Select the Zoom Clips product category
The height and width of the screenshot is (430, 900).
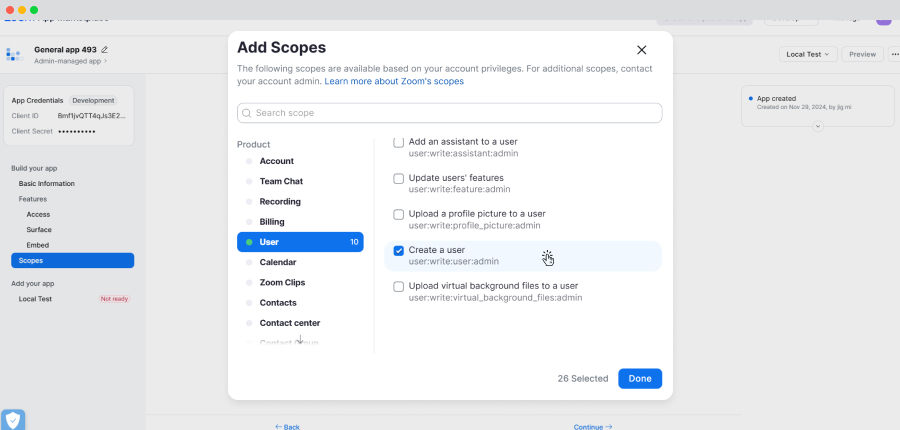[x=300, y=282]
